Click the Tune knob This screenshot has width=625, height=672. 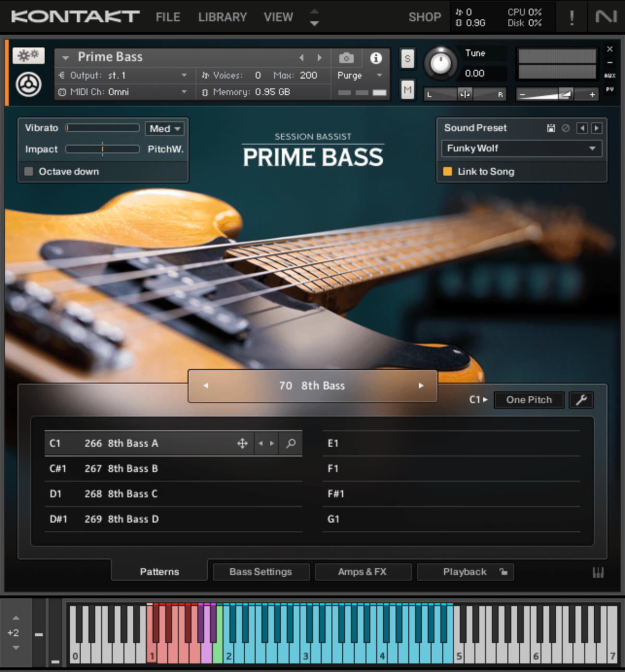[441, 64]
